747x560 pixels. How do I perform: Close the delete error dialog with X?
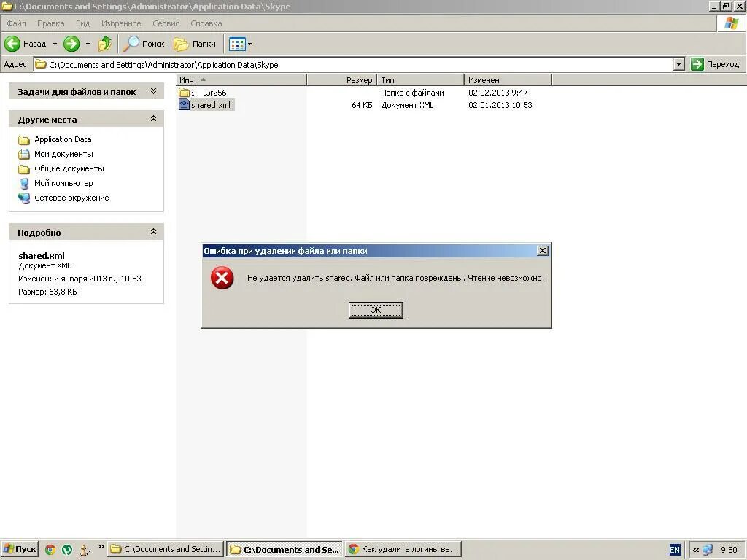(x=542, y=251)
